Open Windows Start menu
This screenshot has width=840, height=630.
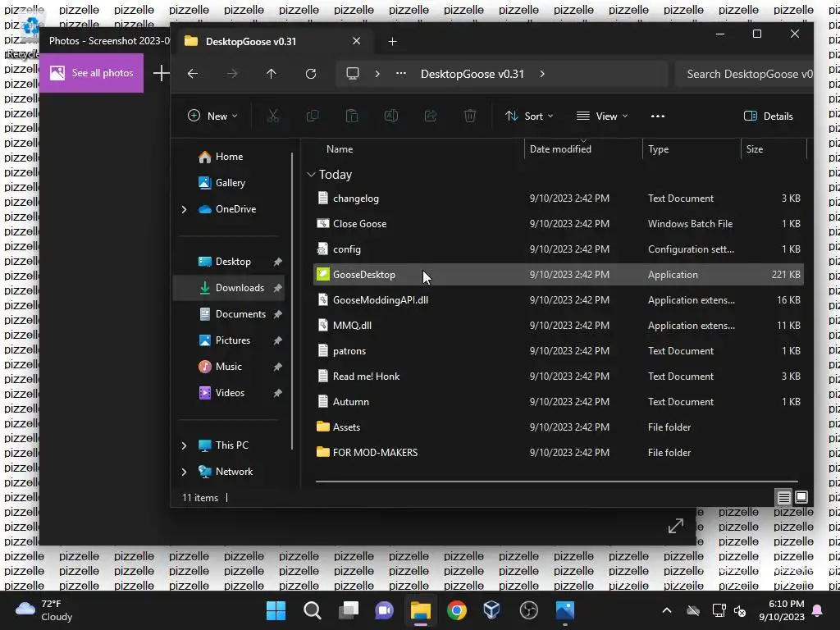click(x=276, y=610)
